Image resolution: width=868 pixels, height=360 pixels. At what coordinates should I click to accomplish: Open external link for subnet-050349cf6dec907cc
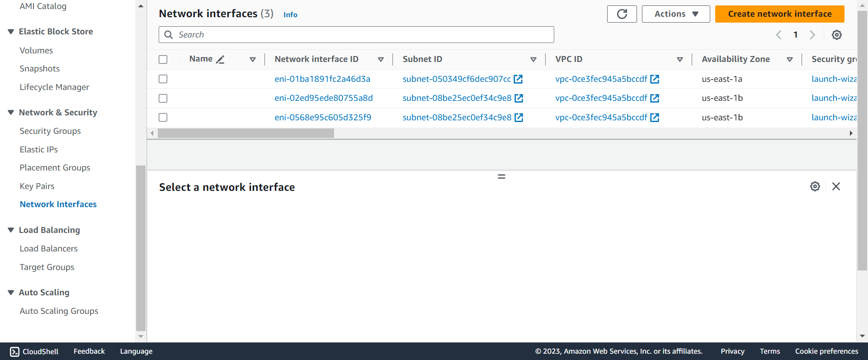click(518, 79)
